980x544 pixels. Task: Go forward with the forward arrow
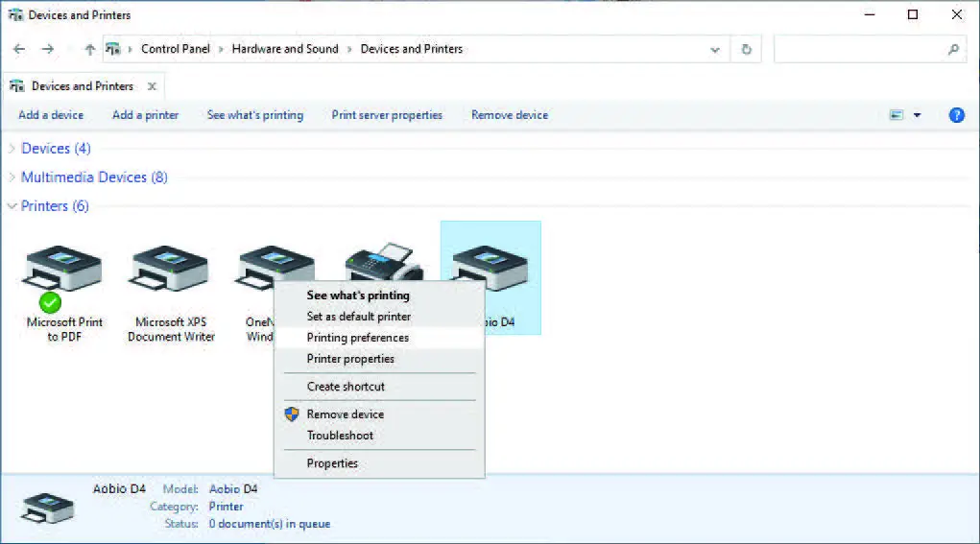pyautogui.click(x=48, y=49)
